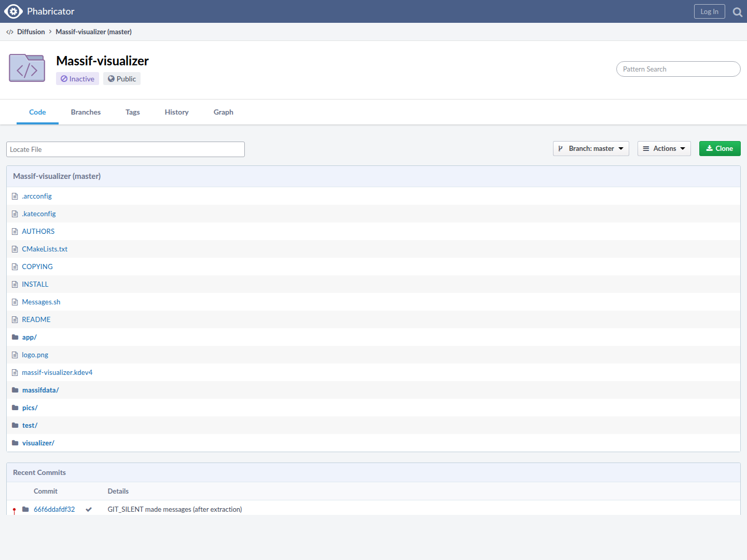Screen dimensions: 747x560
Task: Click the green Clone button
Action: click(x=720, y=149)
